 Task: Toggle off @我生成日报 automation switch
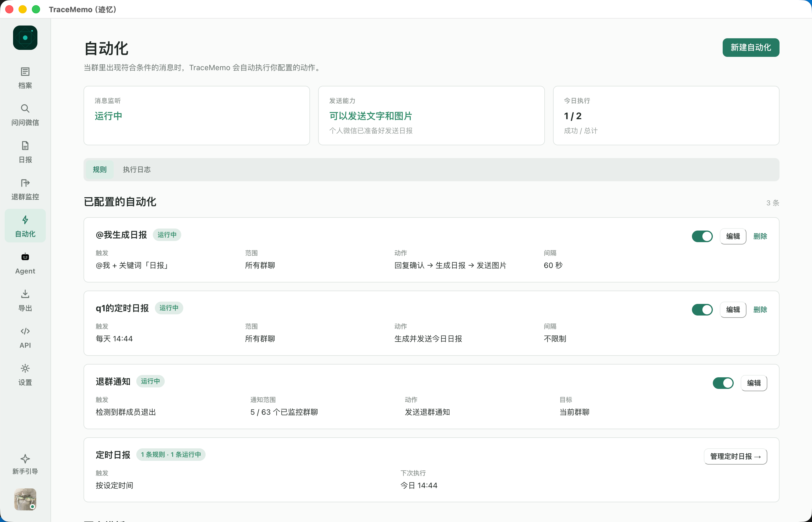[702, 236]
